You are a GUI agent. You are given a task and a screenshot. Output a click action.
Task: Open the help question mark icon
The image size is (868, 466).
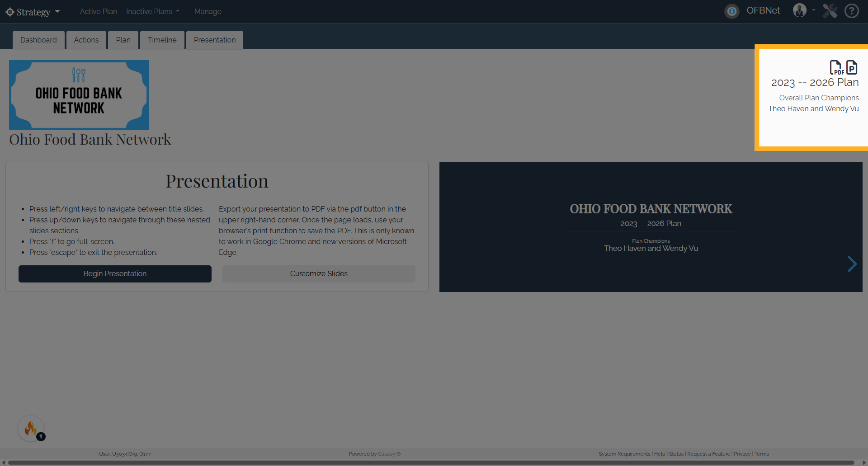click(x=852, y=10)
